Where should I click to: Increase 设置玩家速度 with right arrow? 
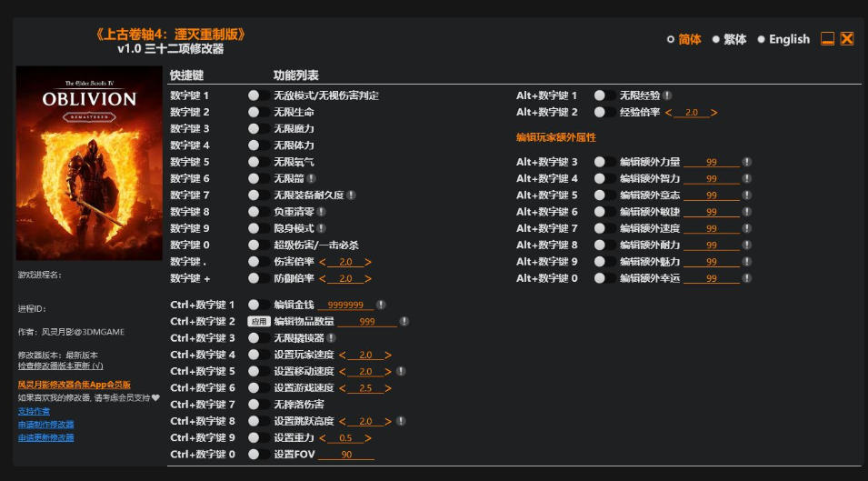388,355
